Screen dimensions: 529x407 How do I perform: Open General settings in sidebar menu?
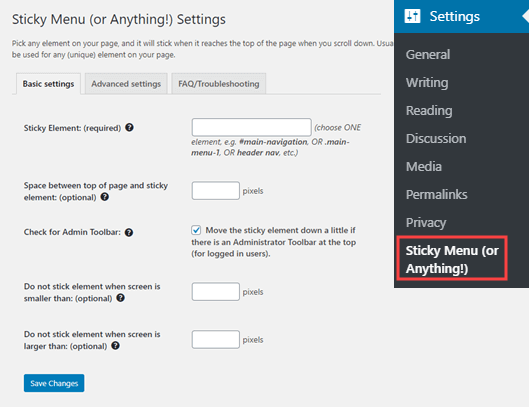pos(428,55)
